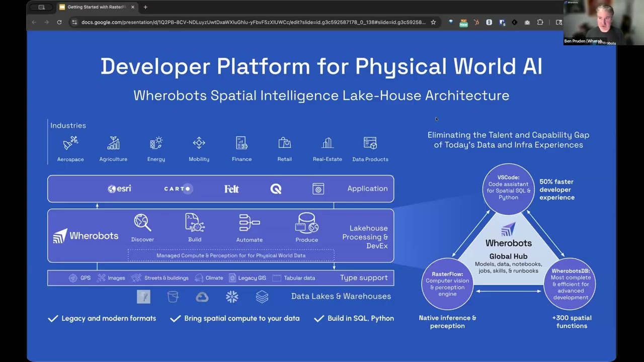Click the HubSpot extension icon
The height and width of the screenshot is (362, 644).
[476, 22]
